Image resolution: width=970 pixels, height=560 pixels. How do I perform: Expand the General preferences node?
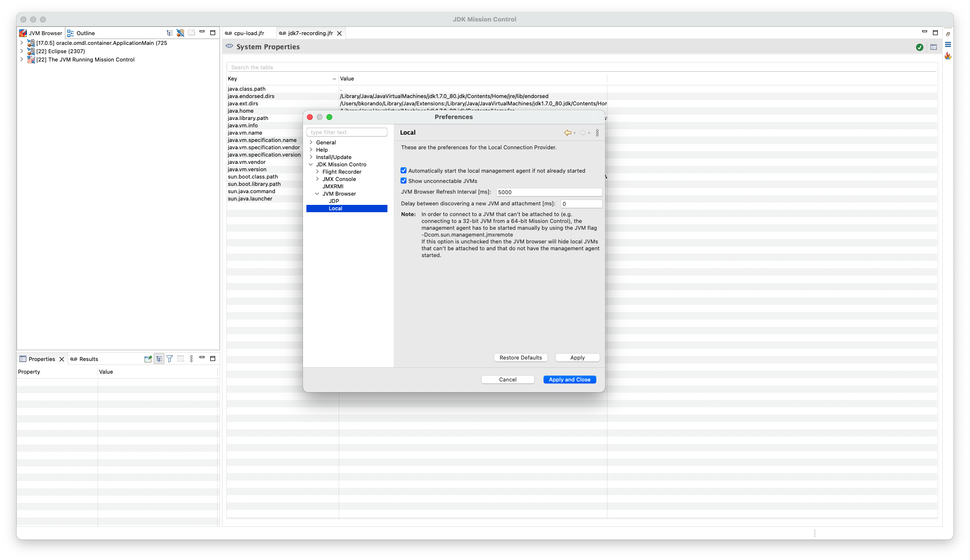click(x=311, y=142)
